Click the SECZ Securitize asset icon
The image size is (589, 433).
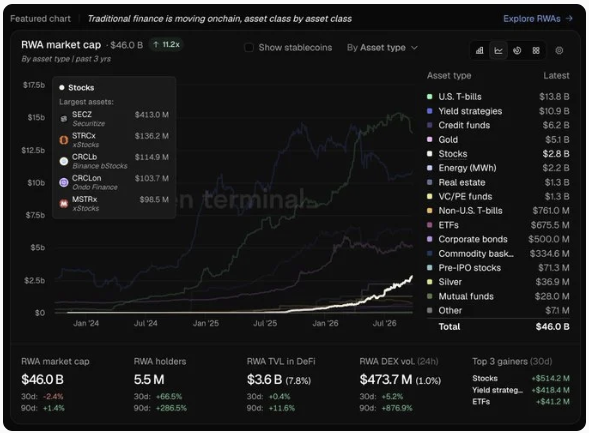coord(64,119)
